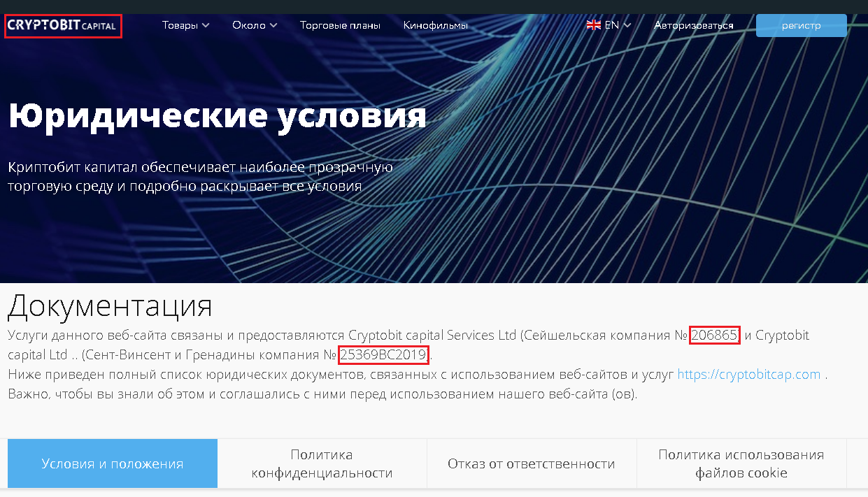Select the Условия и положения tab
868x497 pixels.
pyautogui.click(x=113, y=463)
